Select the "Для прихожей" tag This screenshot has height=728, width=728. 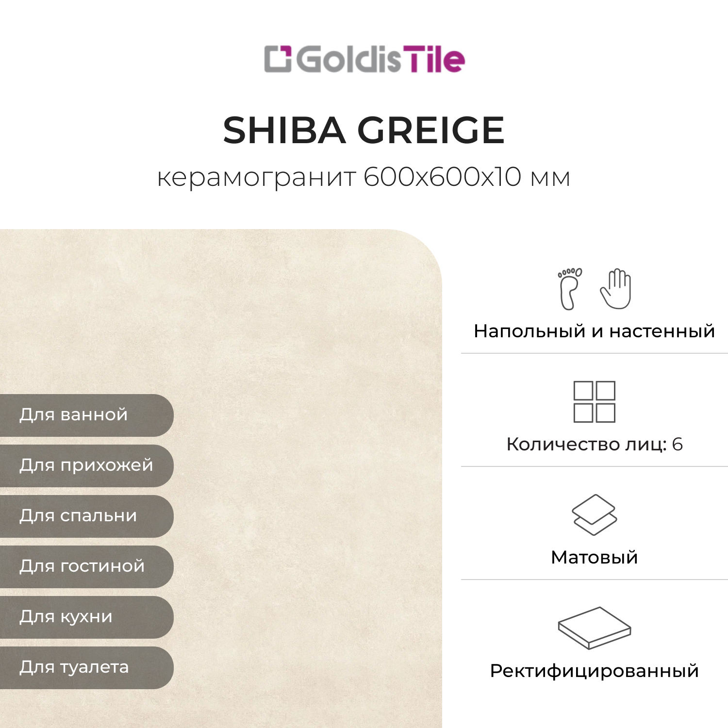tap(86, 465)
